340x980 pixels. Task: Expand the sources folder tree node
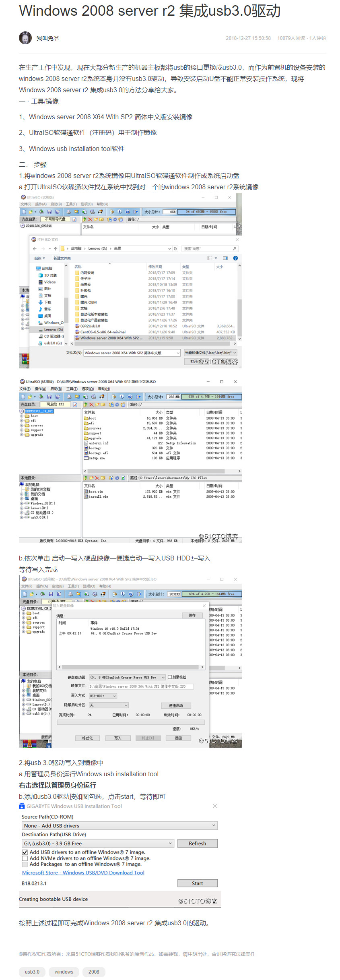click(x=22, y=426)
